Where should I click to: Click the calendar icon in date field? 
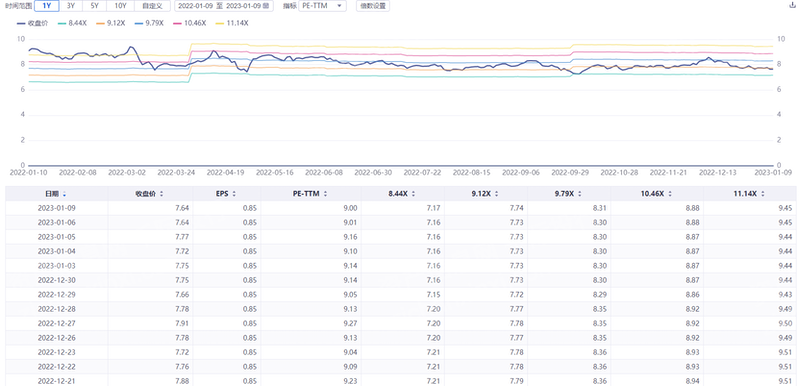[267, 6]
